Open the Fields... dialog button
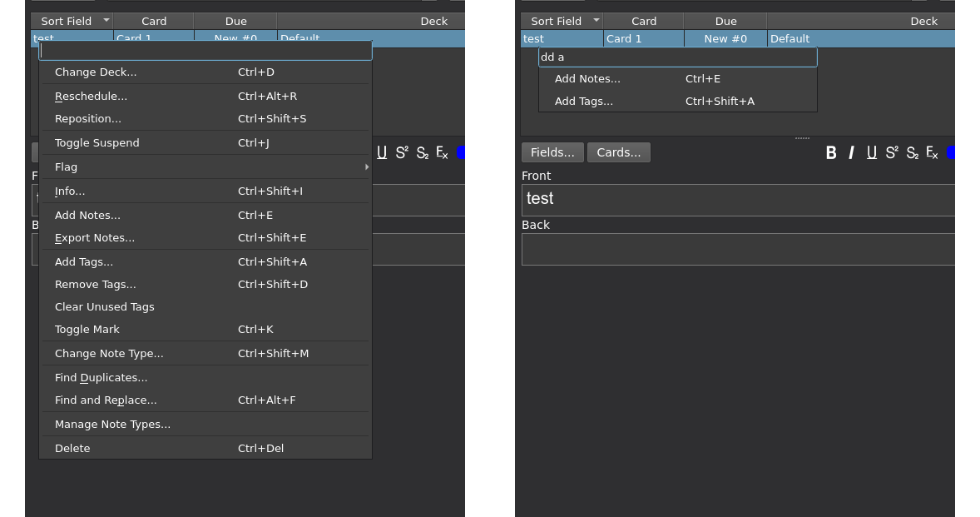Viewport: 980px width, 517px height. tap(552, 152)
